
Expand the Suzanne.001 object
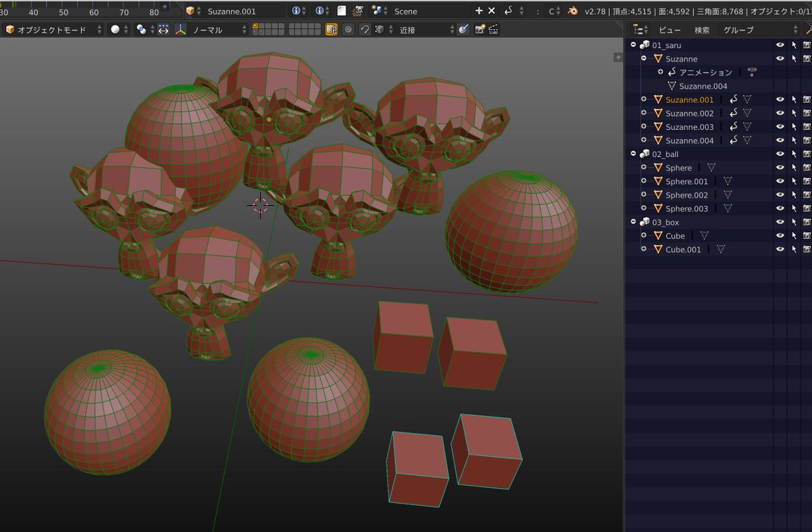pyautogui.click(x=644, y=99)
